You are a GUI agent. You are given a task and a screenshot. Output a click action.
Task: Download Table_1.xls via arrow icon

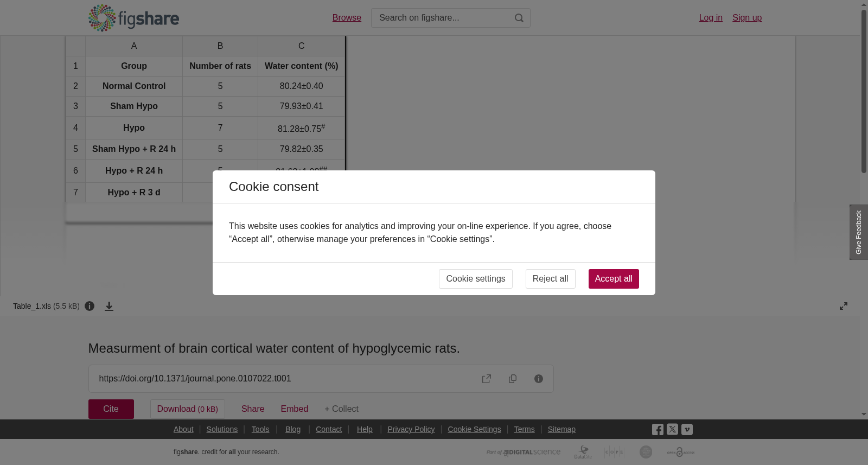click(109, 307)
